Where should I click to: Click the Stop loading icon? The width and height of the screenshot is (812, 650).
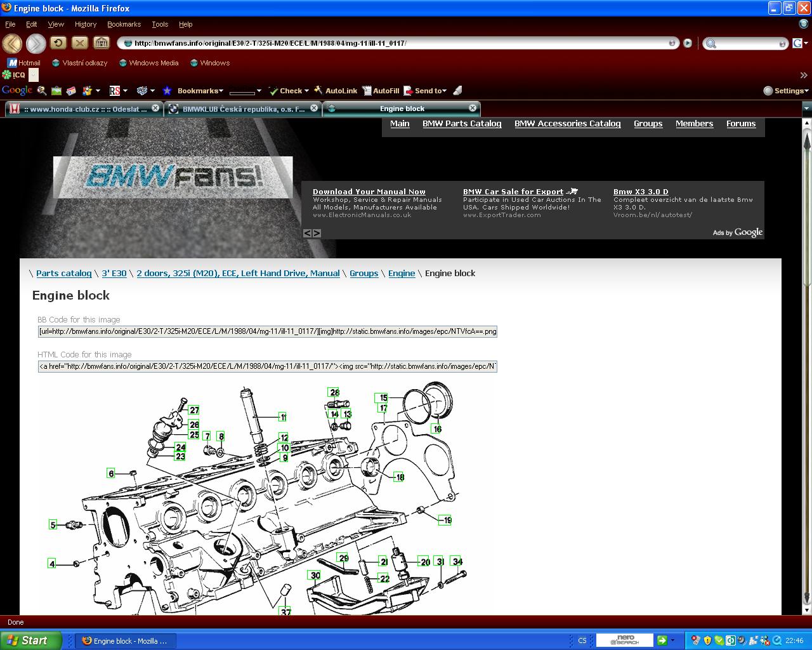[x=79, y=43]
